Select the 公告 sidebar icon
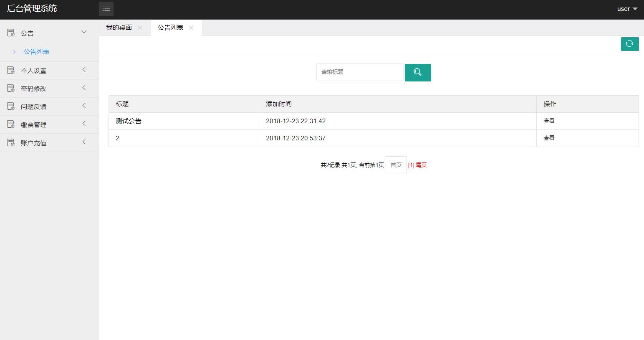The width and height of the screenshot is (644, 340). pos(10,33)
